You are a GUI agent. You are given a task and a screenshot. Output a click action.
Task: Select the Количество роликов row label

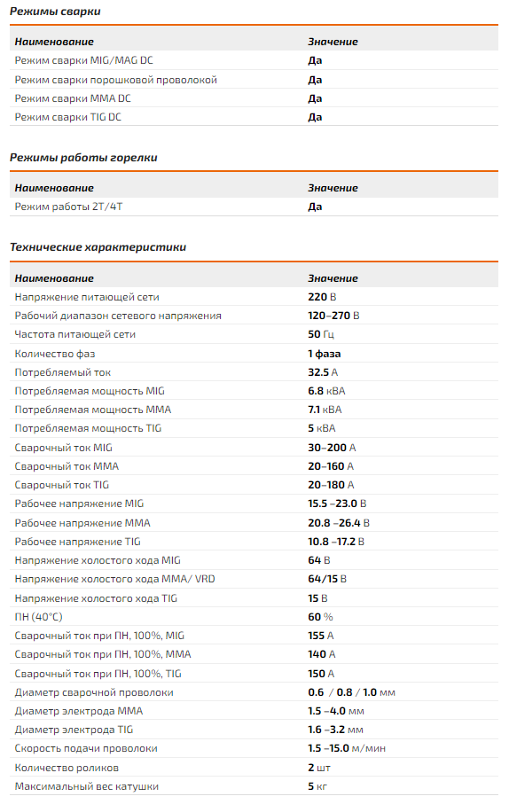(x=67, y=768)
